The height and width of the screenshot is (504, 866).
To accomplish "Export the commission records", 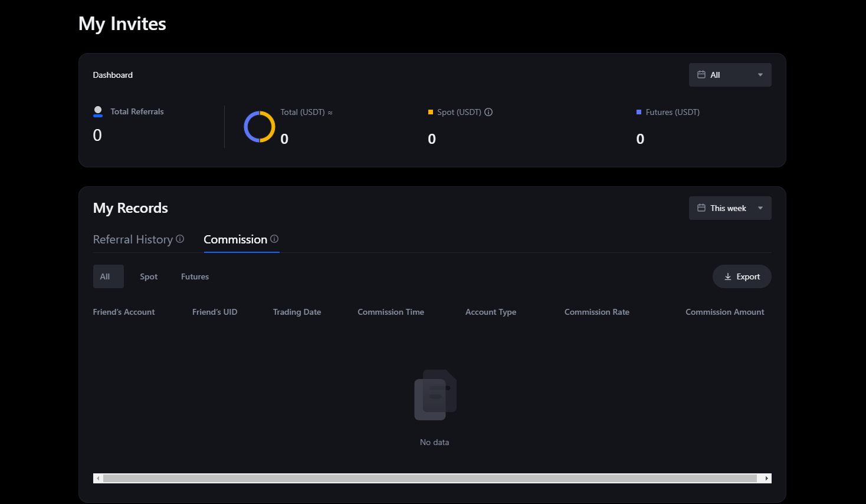I will click(x=742, y=276).
